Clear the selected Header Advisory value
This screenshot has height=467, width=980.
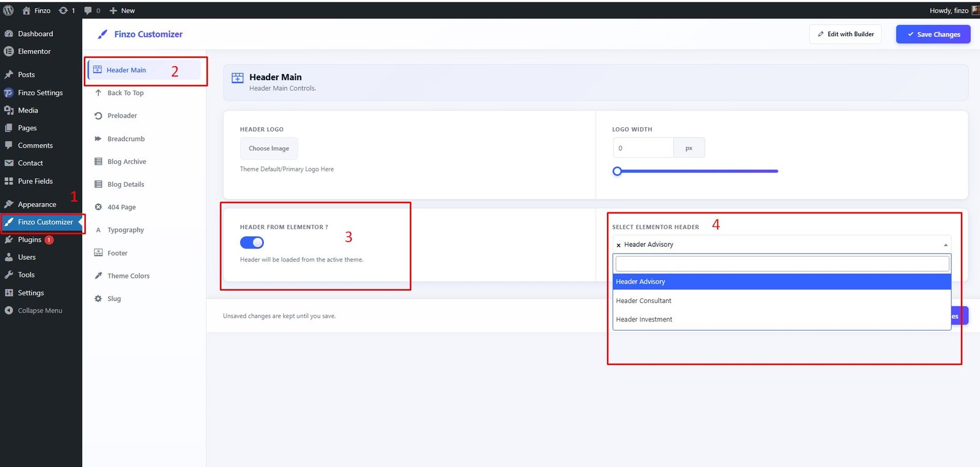click(619, 245)
